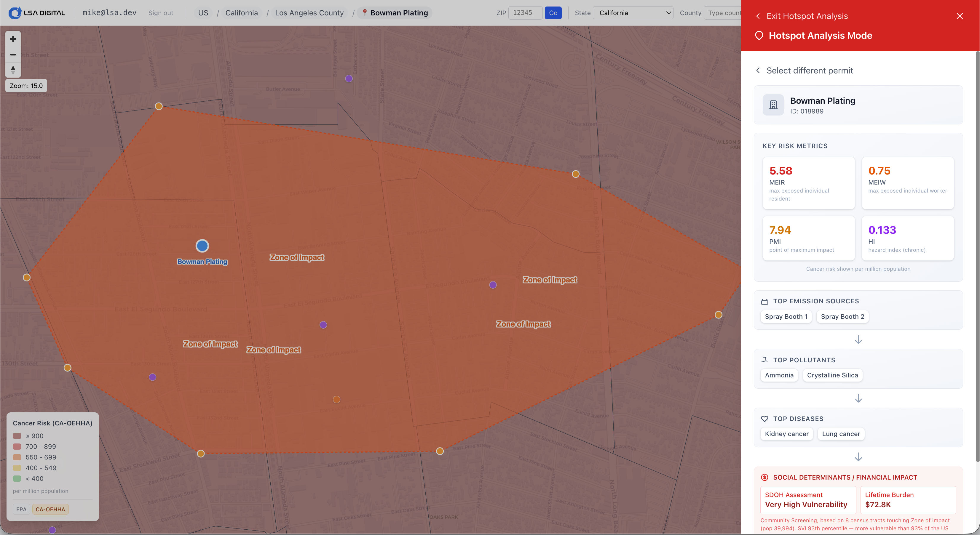Click the down arrow below Top Diseases
The image size is (980, 535).
(x=858, y=457)
